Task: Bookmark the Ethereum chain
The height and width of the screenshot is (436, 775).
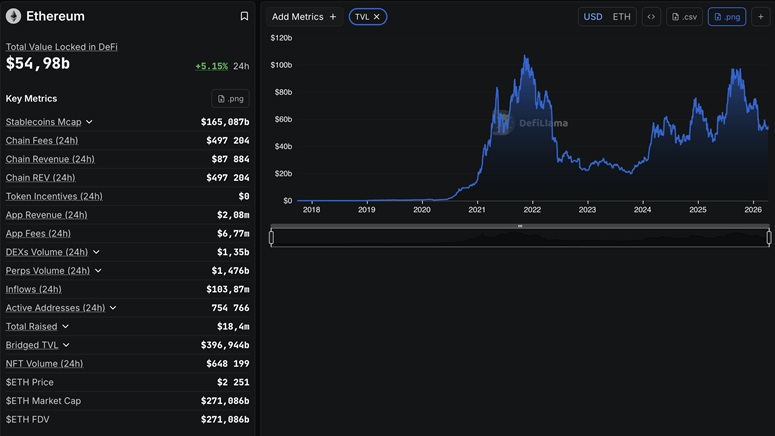Action: (244, 16)
